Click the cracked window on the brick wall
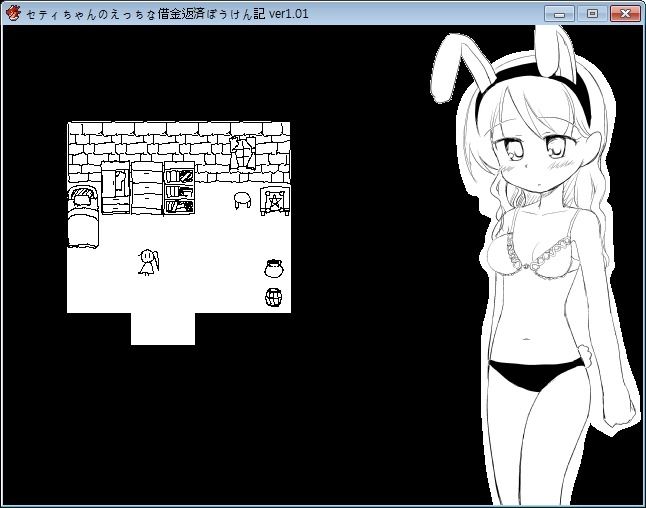646x508 pixels. coord(243,153)
